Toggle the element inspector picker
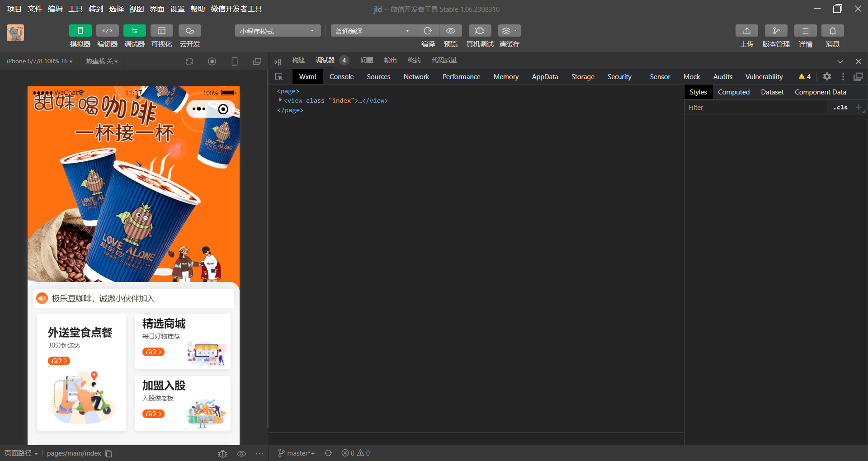The width and height of the screenshot is (868, 461). click(x=279, y=77)
